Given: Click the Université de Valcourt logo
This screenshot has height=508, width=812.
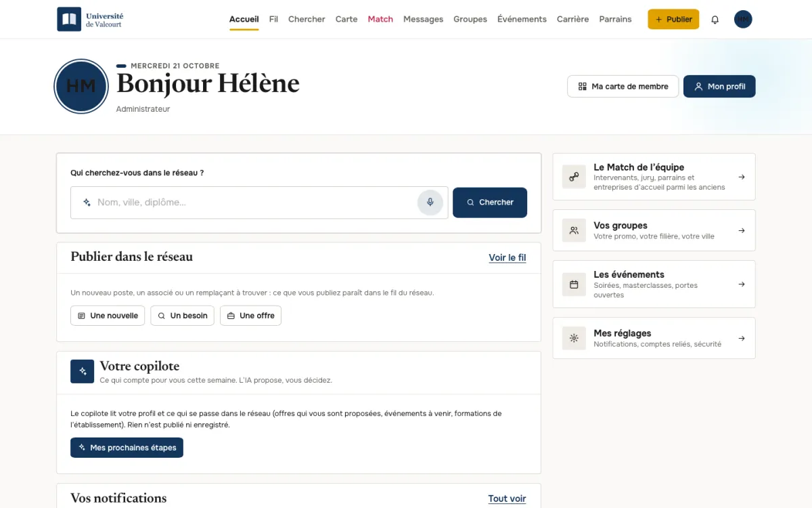Looking at the screenshot, I should pyautogui.click(x=90, y=20).
